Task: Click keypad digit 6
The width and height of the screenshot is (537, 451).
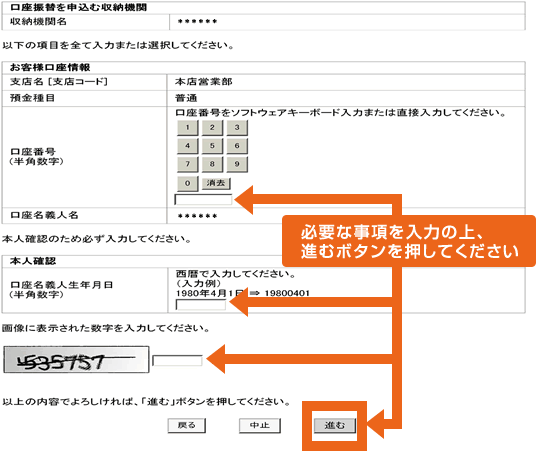Action: point(237,146)
